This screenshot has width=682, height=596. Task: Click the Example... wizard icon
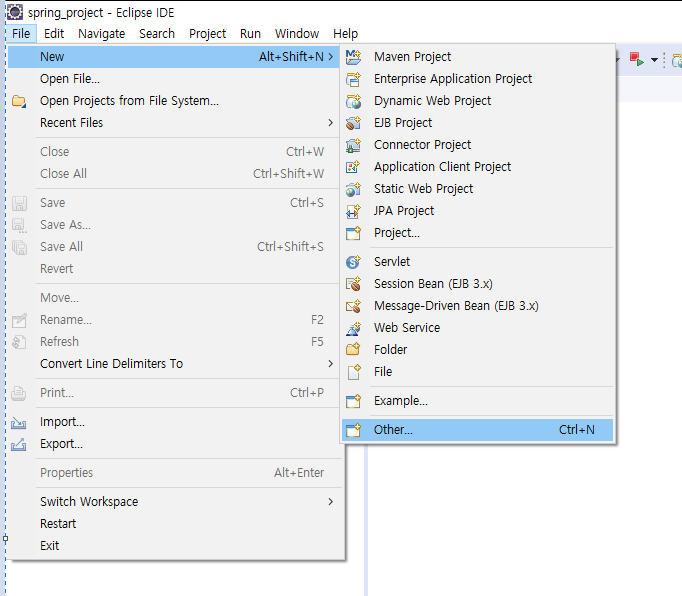pos(353,401)
